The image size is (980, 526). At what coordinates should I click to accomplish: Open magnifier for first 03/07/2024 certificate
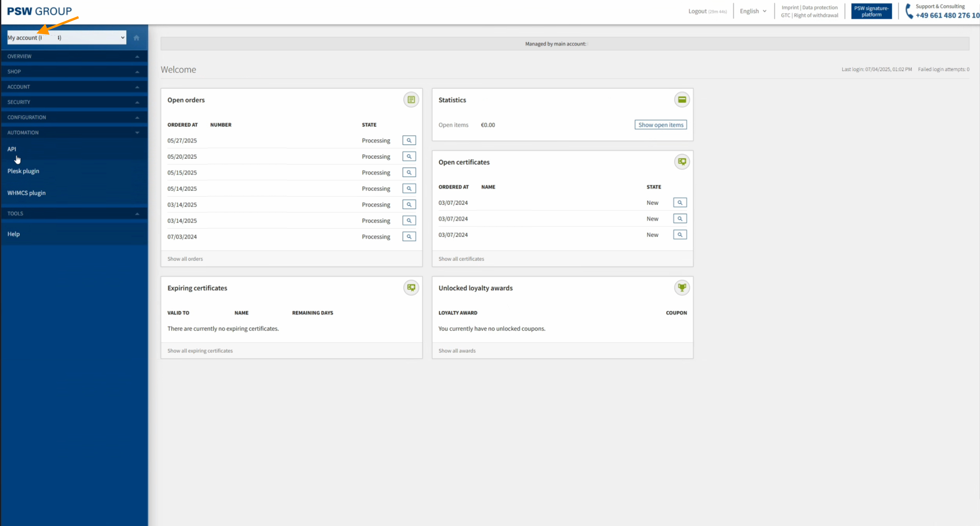pos(680,203)
